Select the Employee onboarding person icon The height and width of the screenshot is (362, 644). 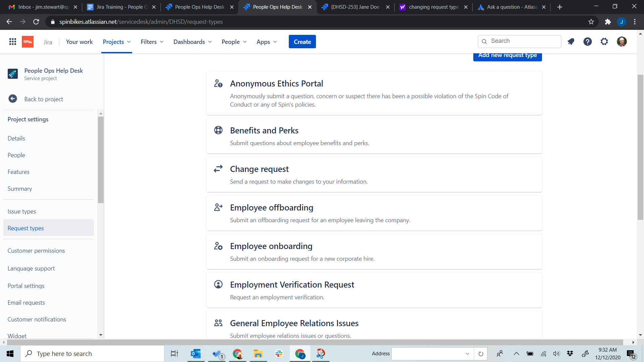pyautogui.click(x=218, y=246)
